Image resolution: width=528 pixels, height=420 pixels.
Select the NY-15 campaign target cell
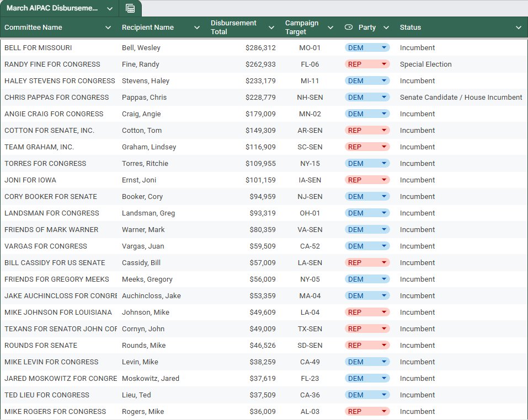click(x=310, y=164)
